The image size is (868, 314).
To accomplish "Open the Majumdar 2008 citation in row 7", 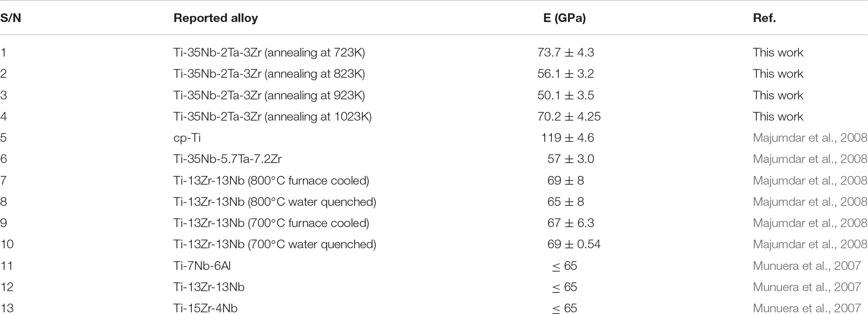I will click(810, 180).
